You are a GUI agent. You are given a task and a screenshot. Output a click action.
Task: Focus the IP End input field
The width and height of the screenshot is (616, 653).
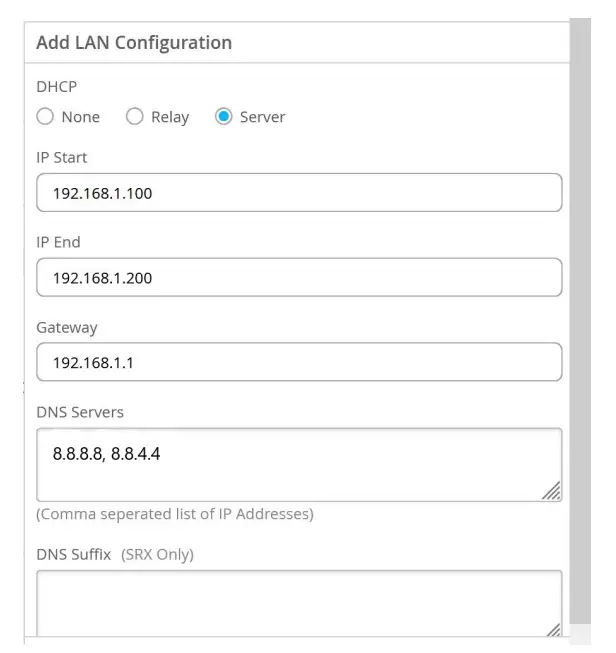click(x=298, y=277)
